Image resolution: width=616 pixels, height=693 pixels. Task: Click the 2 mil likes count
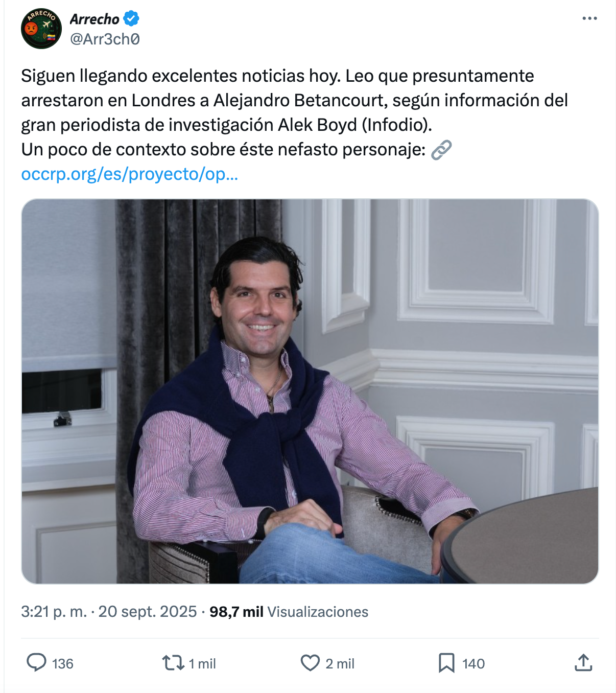[340, 663]
